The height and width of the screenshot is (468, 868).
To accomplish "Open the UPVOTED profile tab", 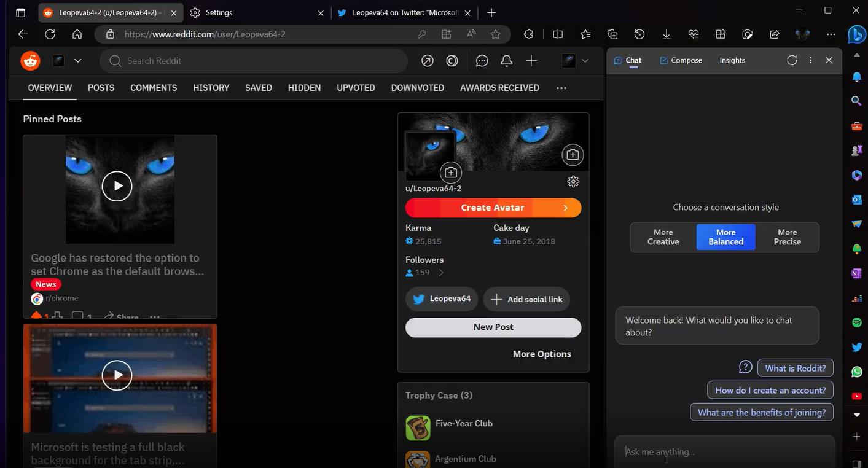I will pyautogui.click(x=356, y=88).
